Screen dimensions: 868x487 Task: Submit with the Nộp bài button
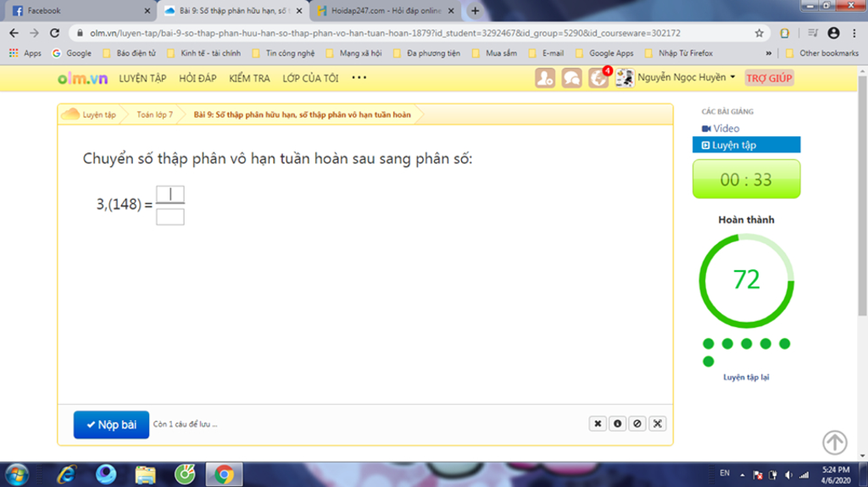pyautogui.click(x=111, y=424)
